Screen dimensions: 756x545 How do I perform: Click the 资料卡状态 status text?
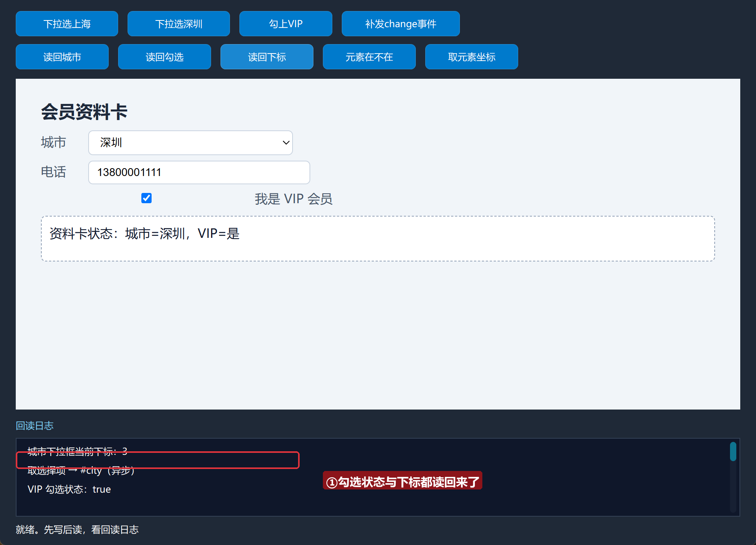click(145, 234)
